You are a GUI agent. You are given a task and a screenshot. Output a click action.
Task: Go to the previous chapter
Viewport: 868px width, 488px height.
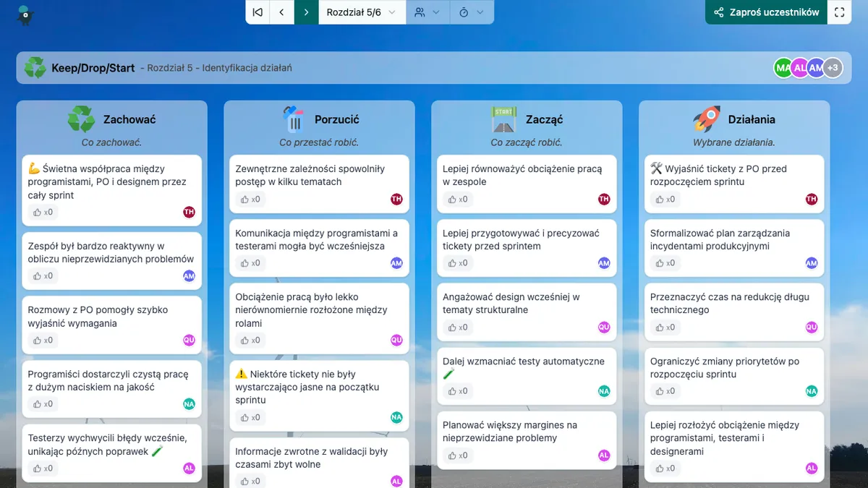[x=282, y=12]
